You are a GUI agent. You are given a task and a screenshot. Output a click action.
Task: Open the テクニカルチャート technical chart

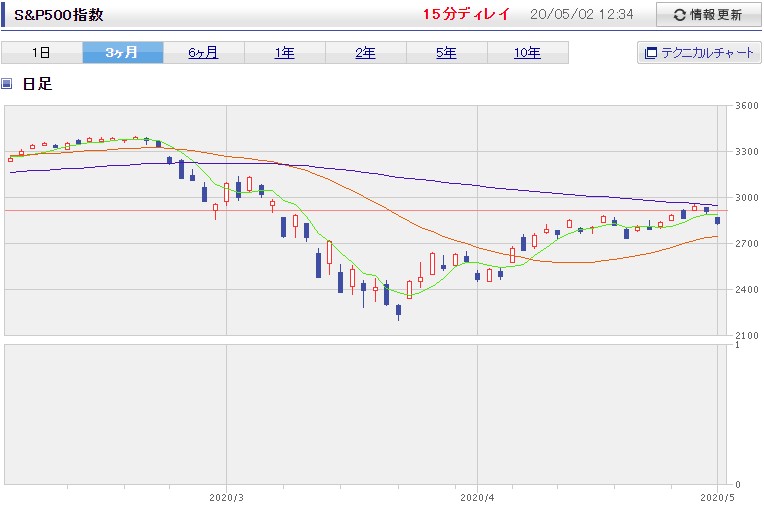pyautogui.click(x=699, y=53)
